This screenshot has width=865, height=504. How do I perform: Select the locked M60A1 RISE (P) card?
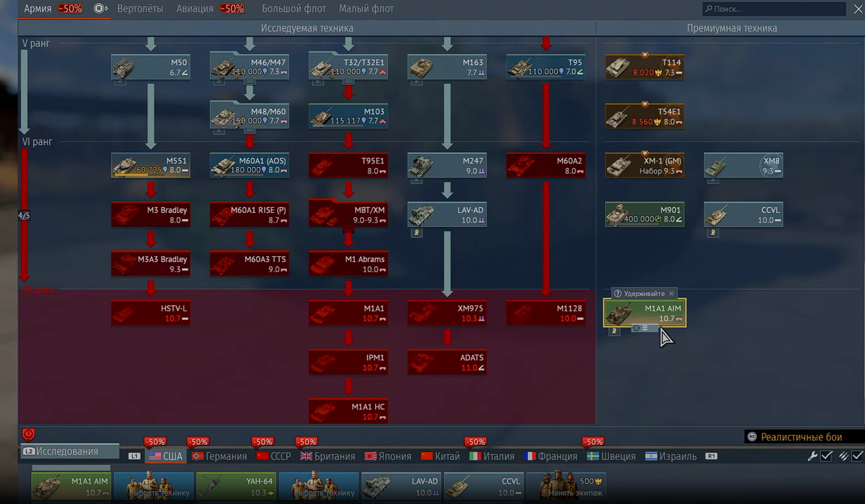click(x=249, y=215)
